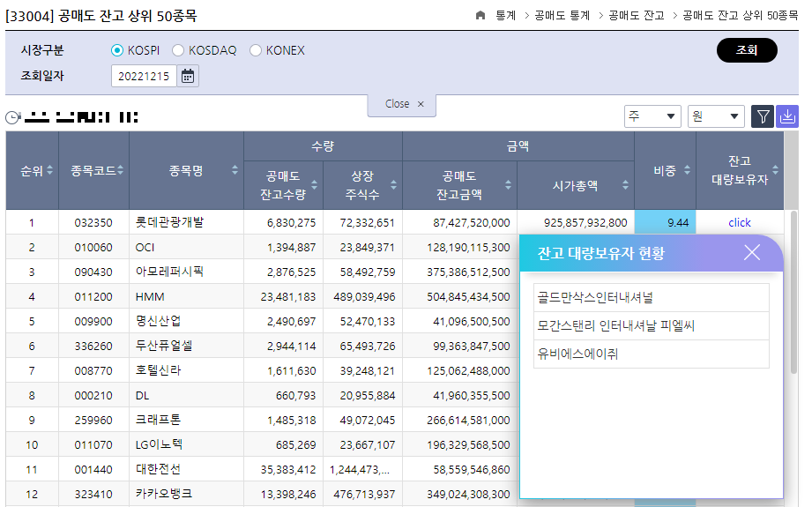Click the 9.44 비중 cell
Image resolution: width=812 pixels, height=507 pixels.
point(665,223)
